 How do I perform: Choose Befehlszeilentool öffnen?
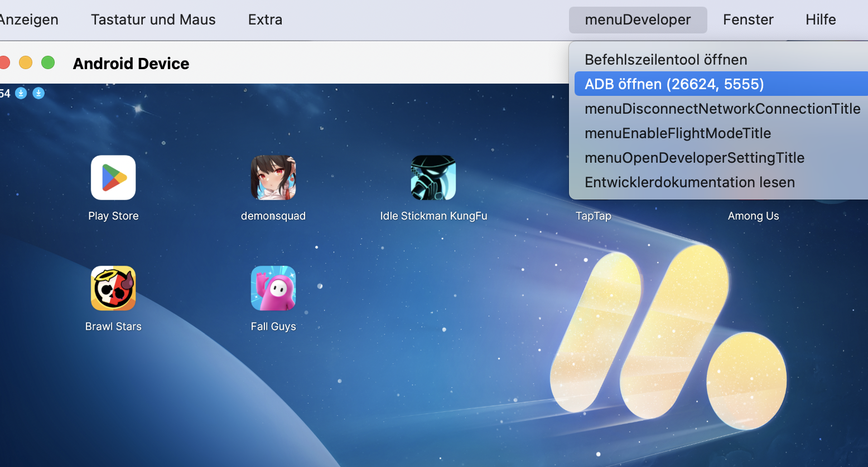(666, 60)
